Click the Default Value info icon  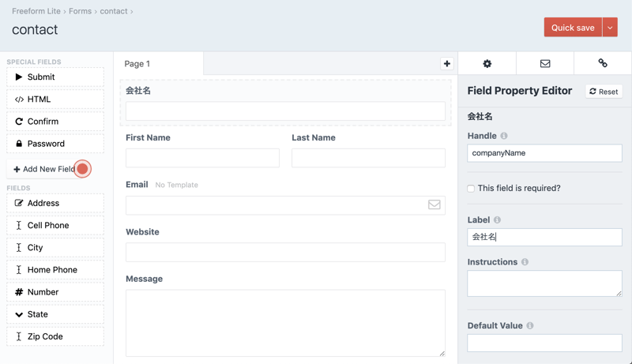click(x=529, y=325)
